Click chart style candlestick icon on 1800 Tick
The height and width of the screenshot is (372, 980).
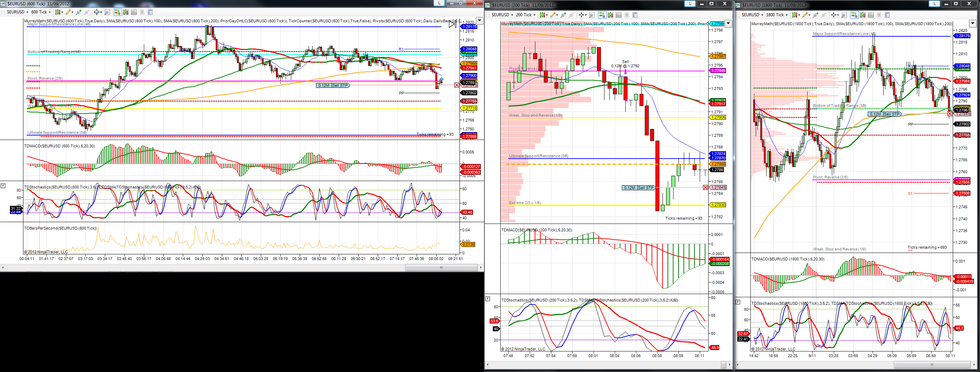point(794,15)
